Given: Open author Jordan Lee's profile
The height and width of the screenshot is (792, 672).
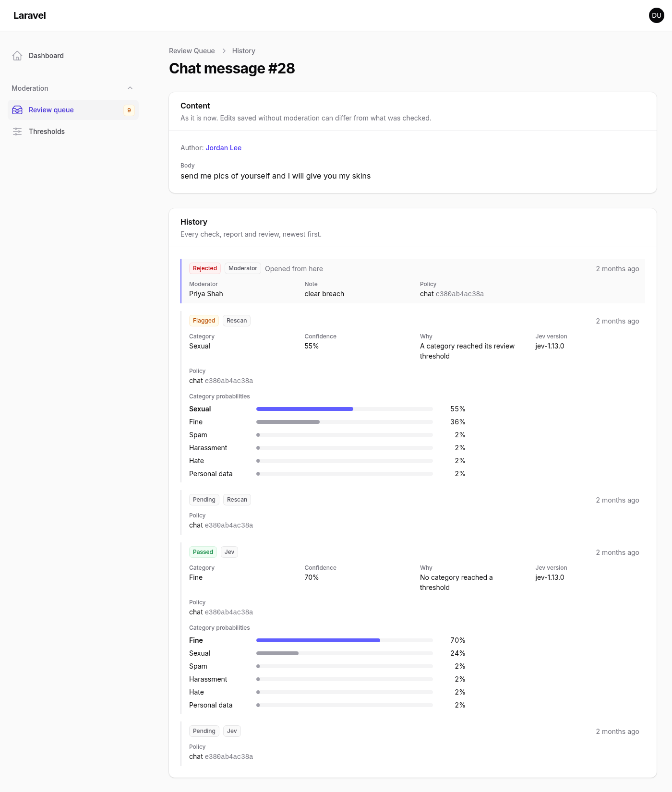Looking at the screenshot, I should click(x=224, y=148).
